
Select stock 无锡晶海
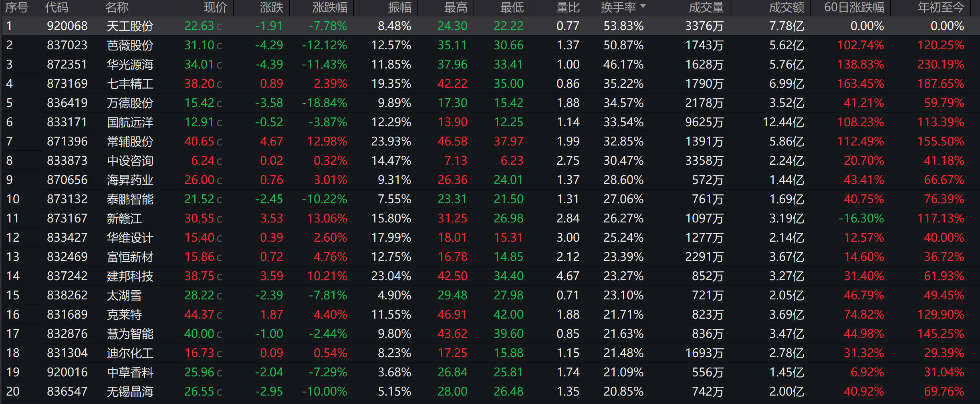click(130, 392)
